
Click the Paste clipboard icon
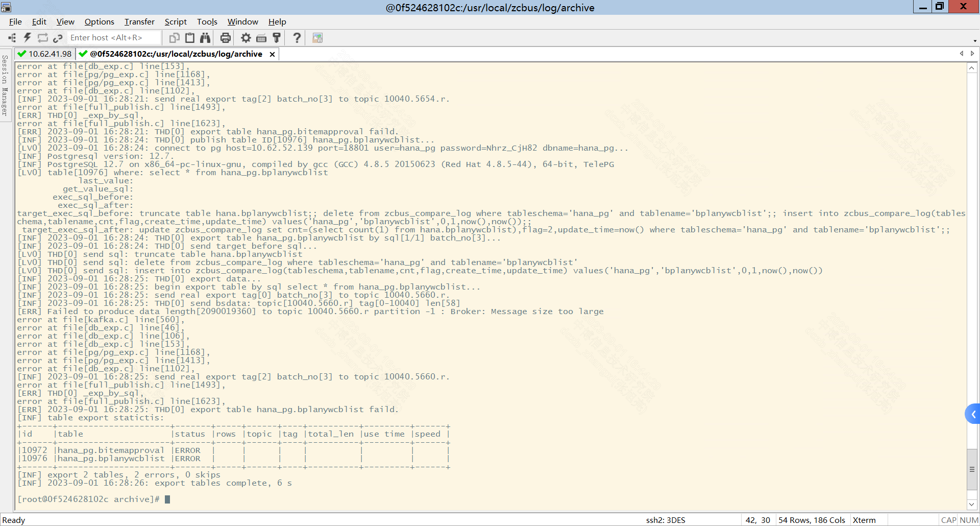click(190, 38)
